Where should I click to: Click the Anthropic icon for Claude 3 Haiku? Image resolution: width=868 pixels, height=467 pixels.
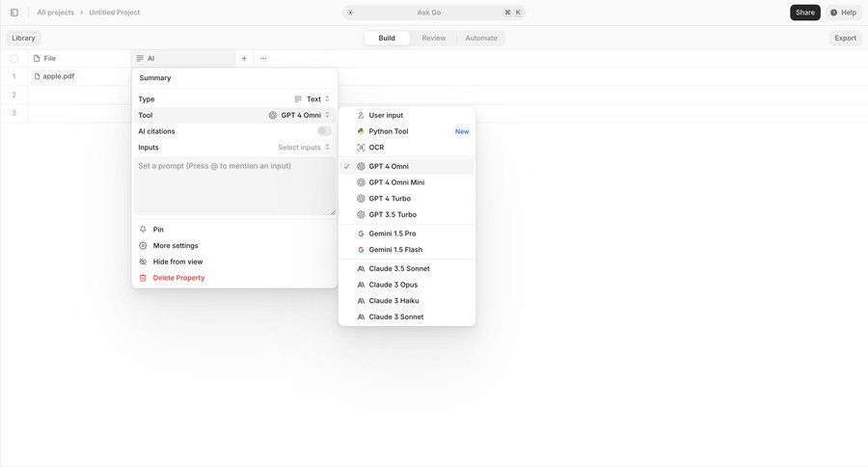tap(361, 300)
